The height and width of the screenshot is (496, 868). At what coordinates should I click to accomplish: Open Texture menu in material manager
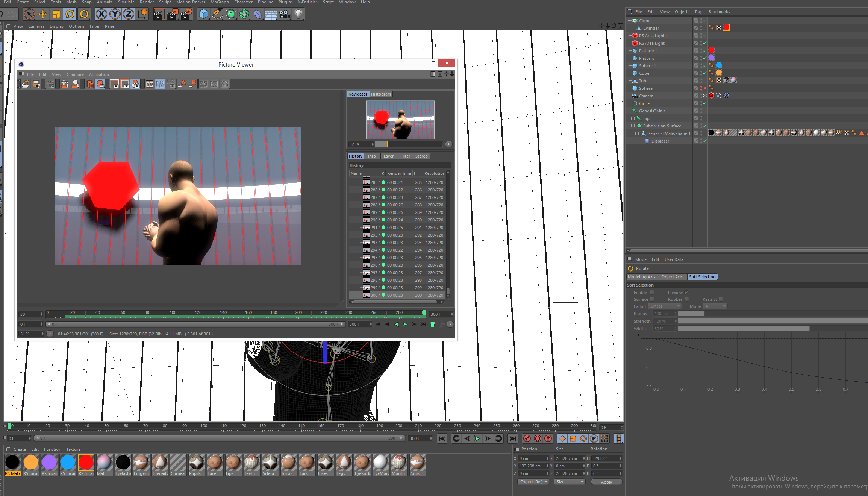73,449
